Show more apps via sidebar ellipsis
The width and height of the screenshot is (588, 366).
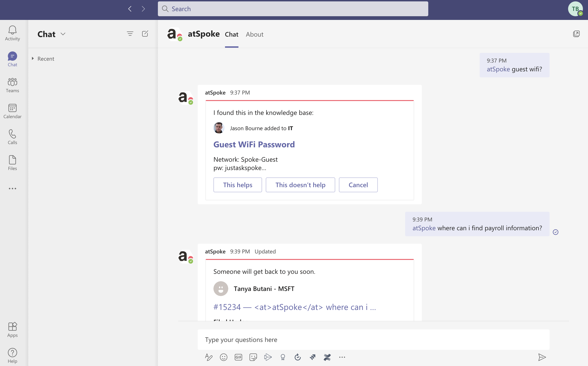[12, 188]
